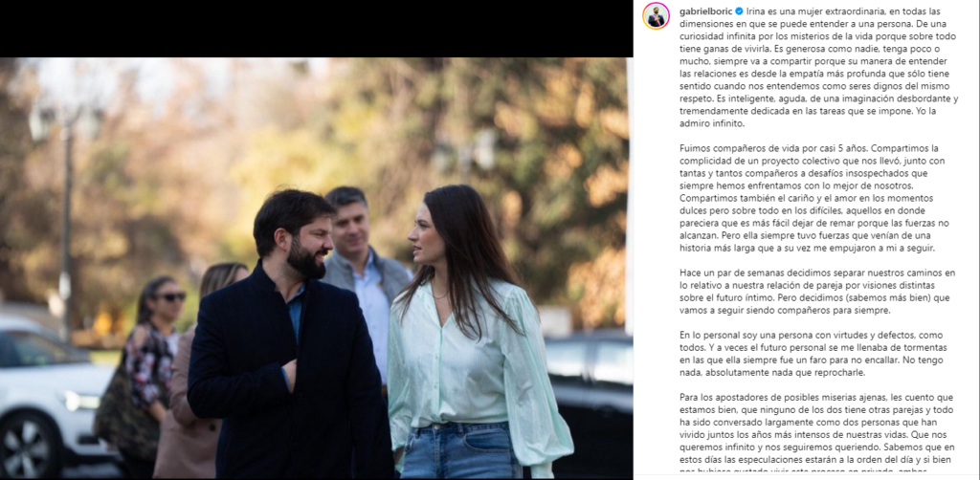Click the black bar above the photo

tap(316, 29)
